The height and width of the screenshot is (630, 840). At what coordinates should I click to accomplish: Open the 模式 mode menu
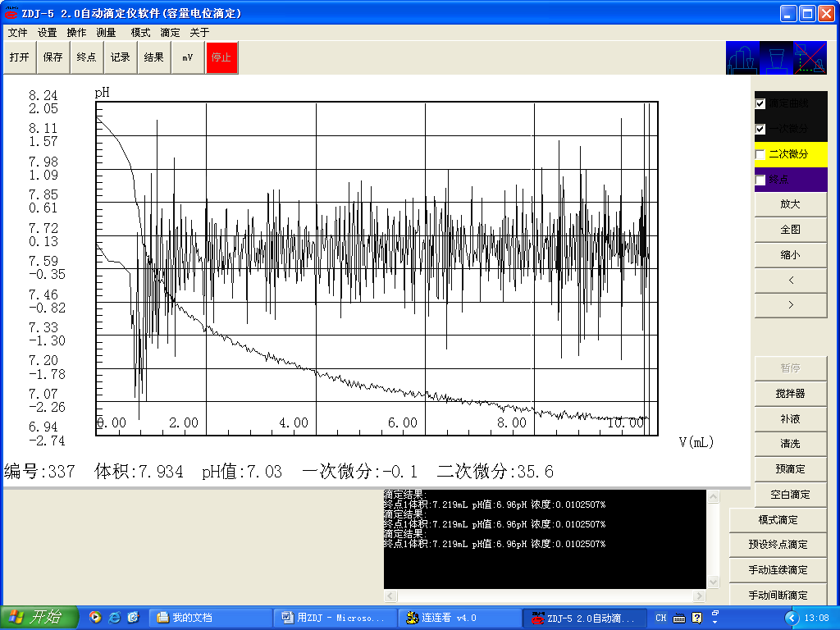pos(140,33)
